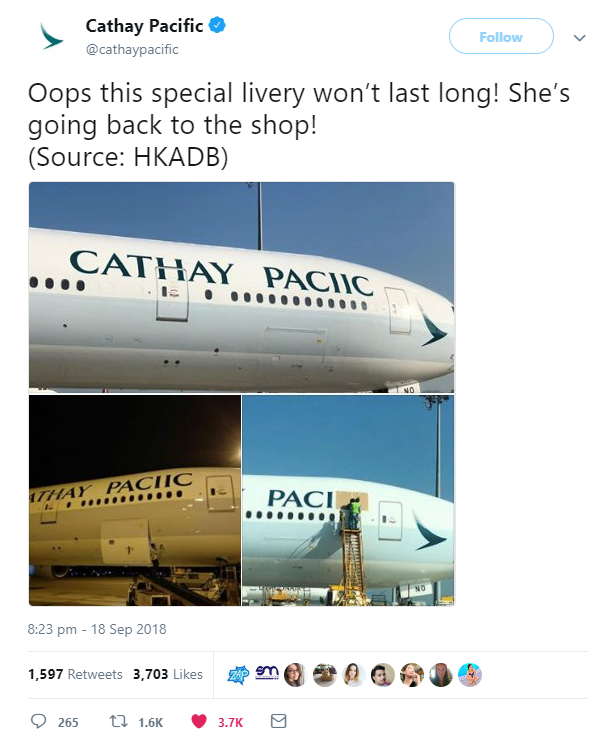Open the large top 'CATHAY PACIIC' plane photo
Image resolution: width=613 pixels, height=745 pixels.
pyautogui.click(x=241, y=287)
